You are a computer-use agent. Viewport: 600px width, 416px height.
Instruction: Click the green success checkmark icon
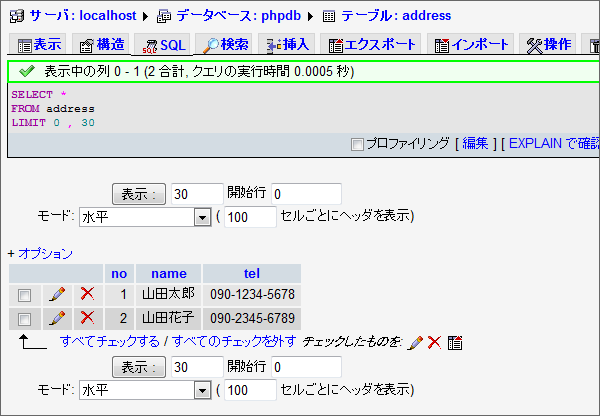tap(27, 71)
